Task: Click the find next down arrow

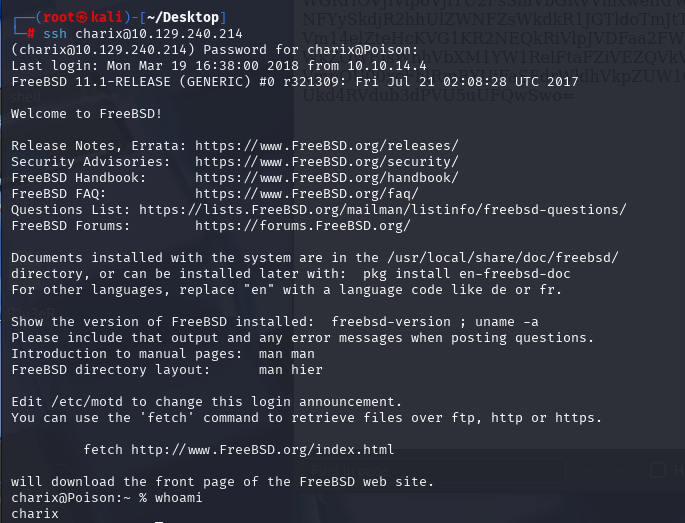Action: coord(619,470)
